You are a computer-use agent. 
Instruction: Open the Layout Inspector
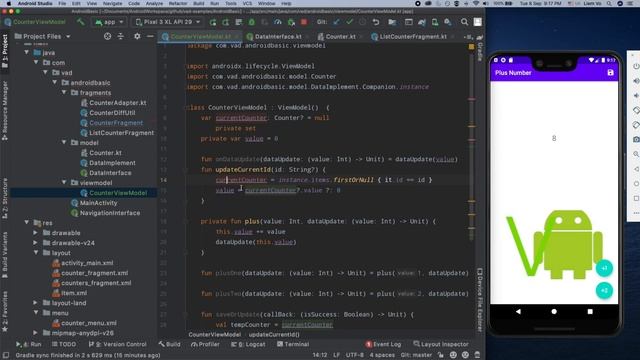click(441, 344)
